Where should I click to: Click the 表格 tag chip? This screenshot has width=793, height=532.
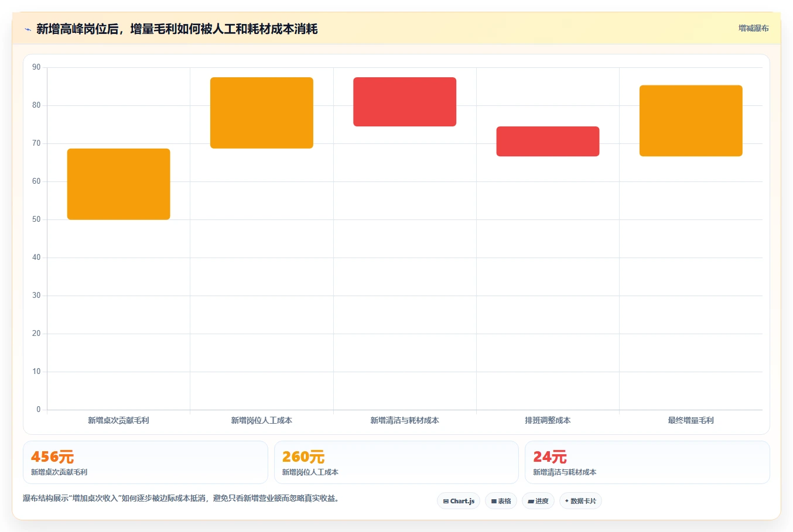point(501,501)
